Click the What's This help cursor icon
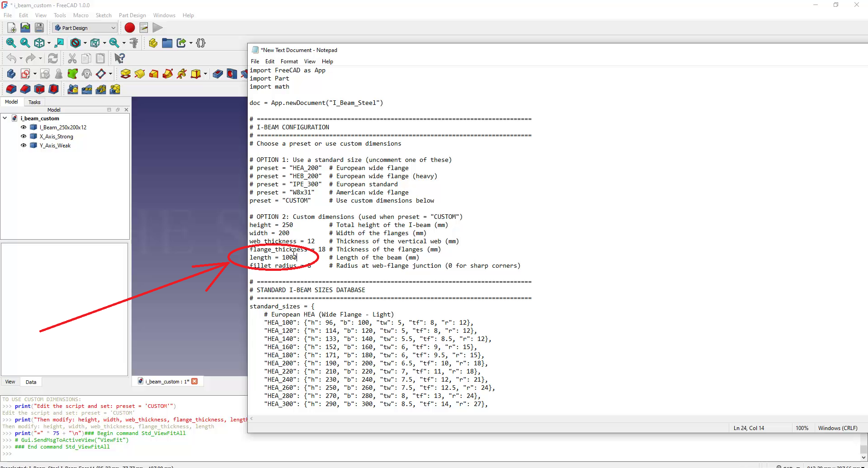868x468 pixels. click(119, 58)
